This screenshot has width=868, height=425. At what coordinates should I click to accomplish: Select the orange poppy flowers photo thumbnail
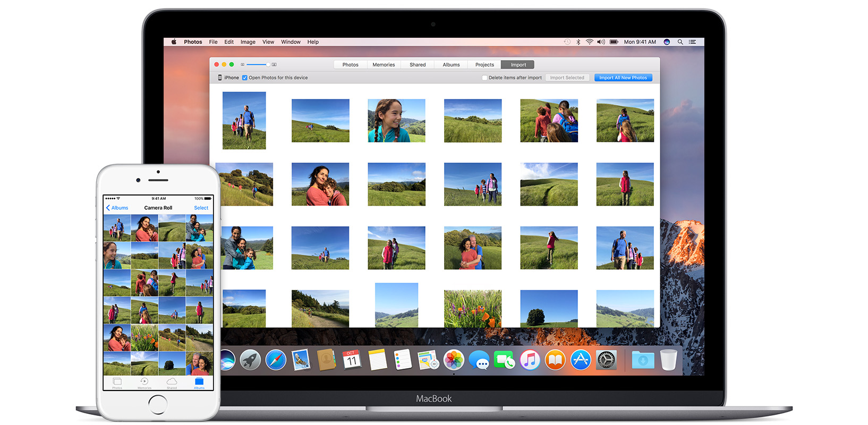click(473, 308)
